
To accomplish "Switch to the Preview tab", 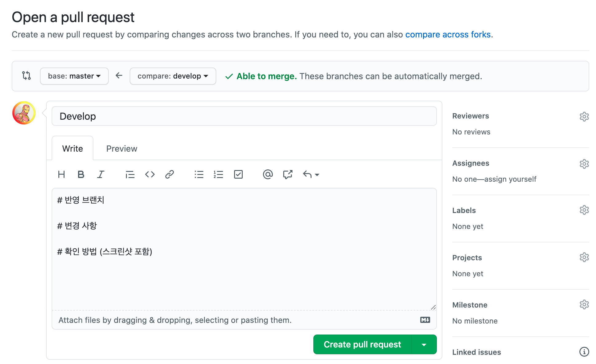I will click(122, 149).
